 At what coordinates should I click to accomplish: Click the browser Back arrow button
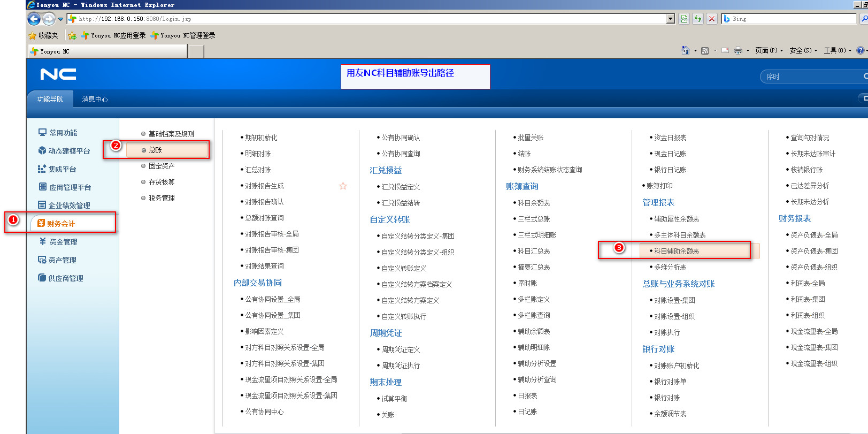(34, 19)
